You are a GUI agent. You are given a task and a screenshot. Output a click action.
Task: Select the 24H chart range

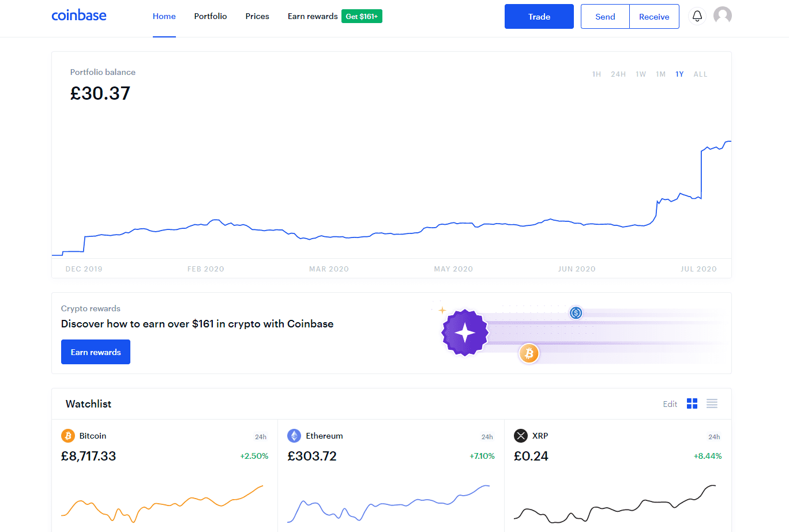tap(618, 74)
